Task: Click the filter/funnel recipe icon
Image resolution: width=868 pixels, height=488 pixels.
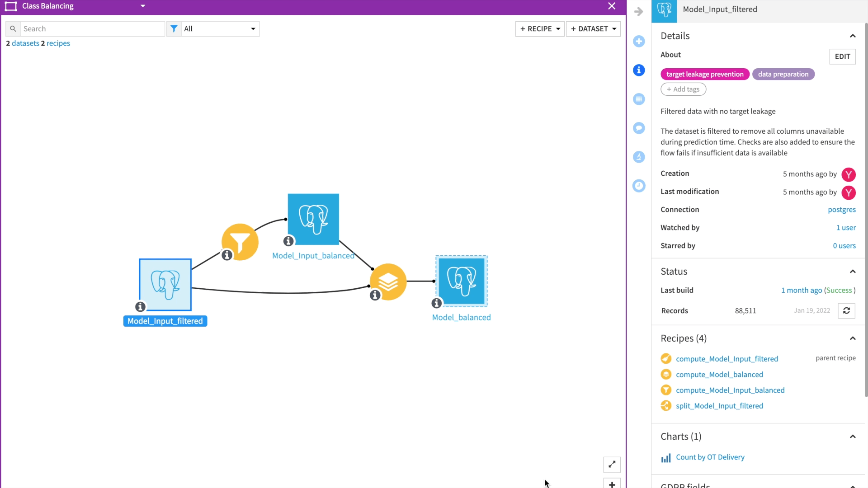Action: pos(240,241)
